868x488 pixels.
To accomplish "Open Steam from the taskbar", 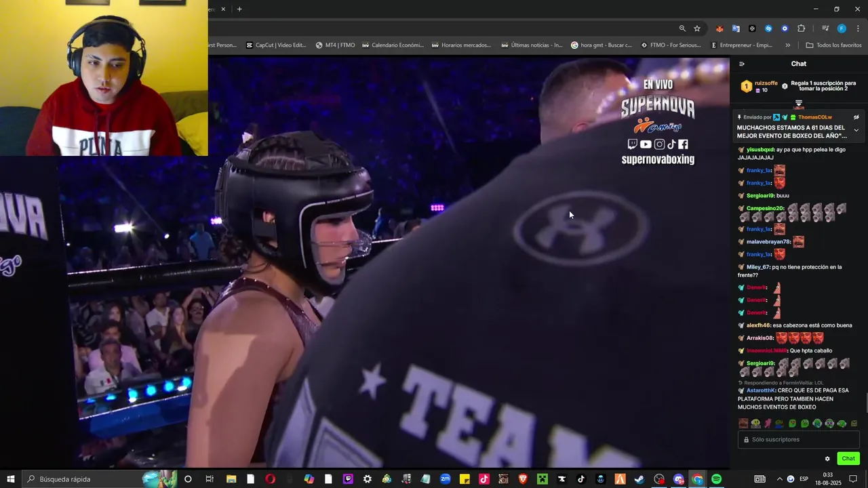I will point(639,479).
